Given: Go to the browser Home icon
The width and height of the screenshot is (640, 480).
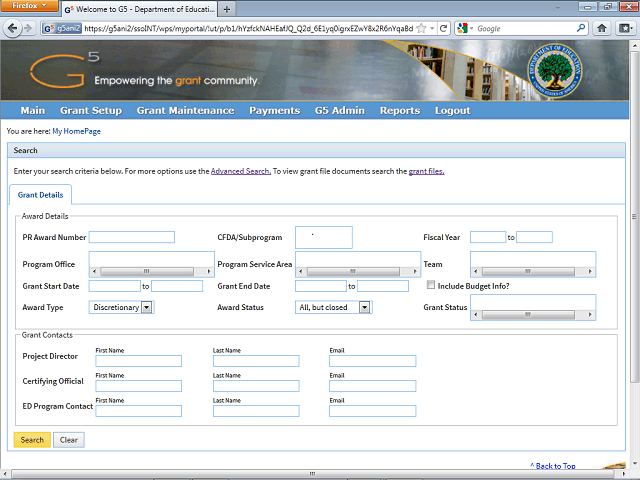Looking at the screenshot, I should point(602,28).
